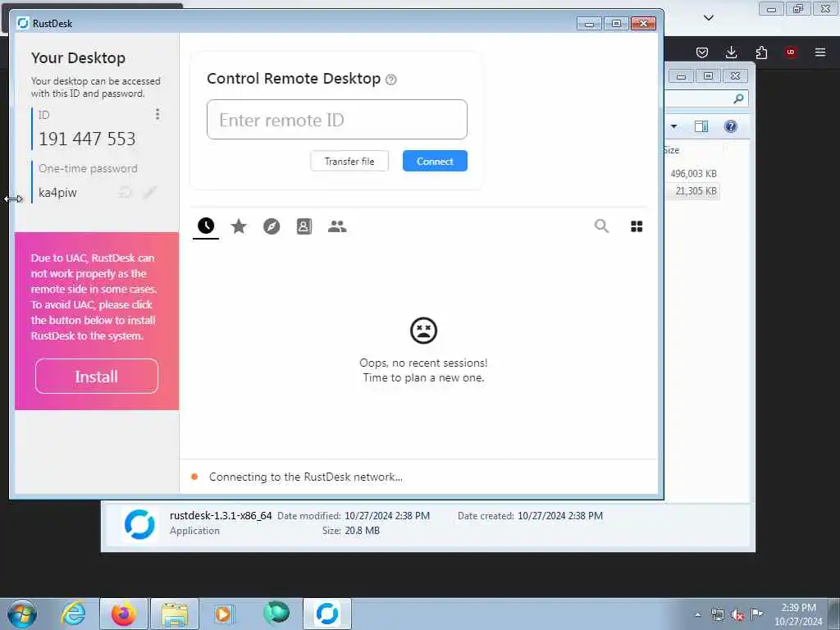
Task: Open the media player taskbar icon
Action: tap(223, 614)
